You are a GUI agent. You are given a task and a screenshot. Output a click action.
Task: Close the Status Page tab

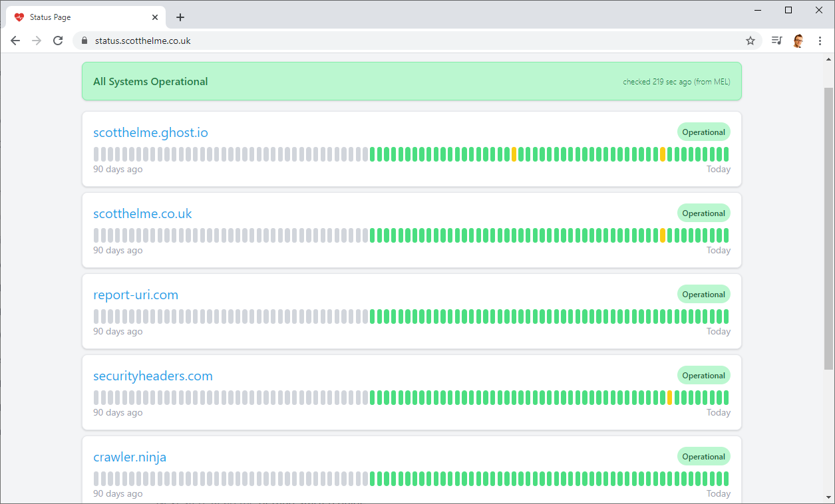(x=155, y=17)
